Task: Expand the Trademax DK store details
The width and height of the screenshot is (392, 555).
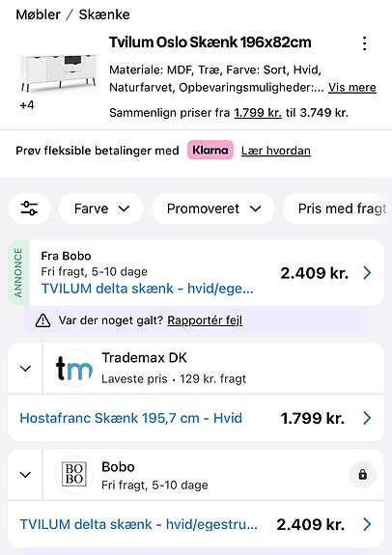Action: coord(25,369)
